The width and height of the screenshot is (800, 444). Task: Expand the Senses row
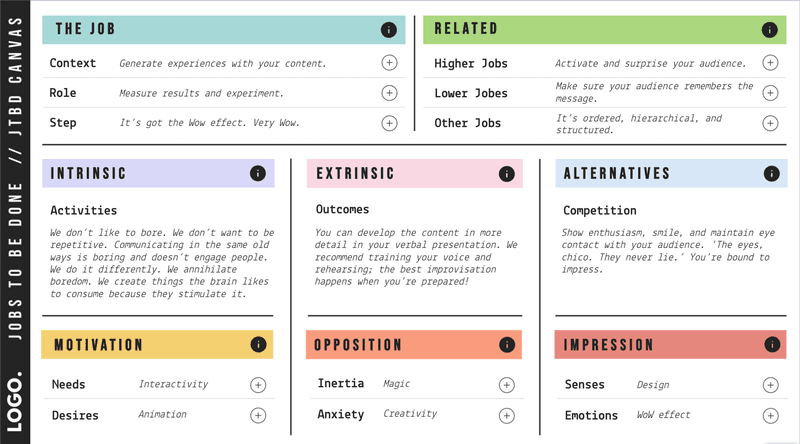point(770,384)
